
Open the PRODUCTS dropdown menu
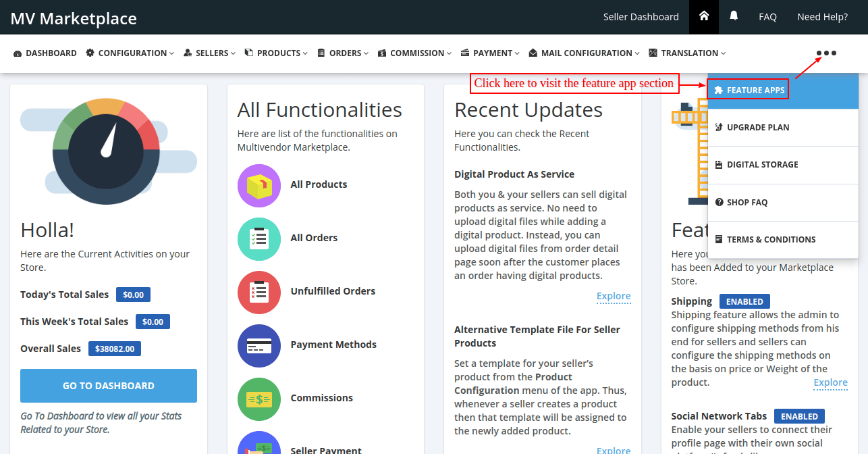pyautogui.click(x=275, y=53)
